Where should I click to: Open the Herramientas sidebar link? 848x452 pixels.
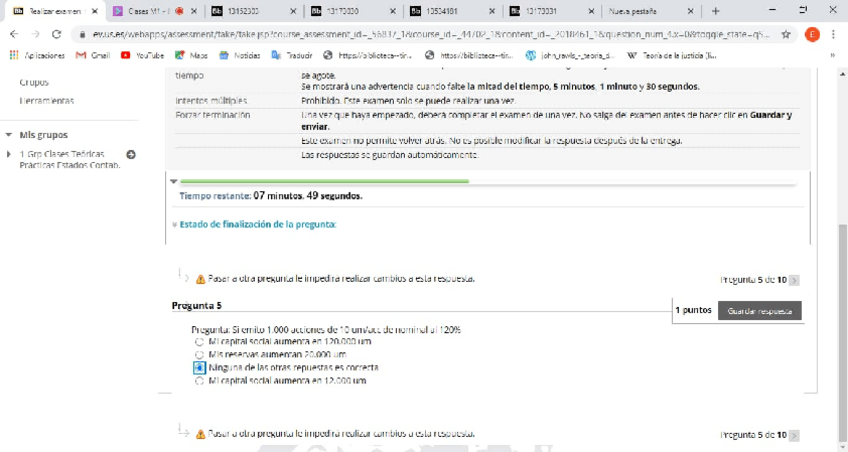(x=47, y=101)
